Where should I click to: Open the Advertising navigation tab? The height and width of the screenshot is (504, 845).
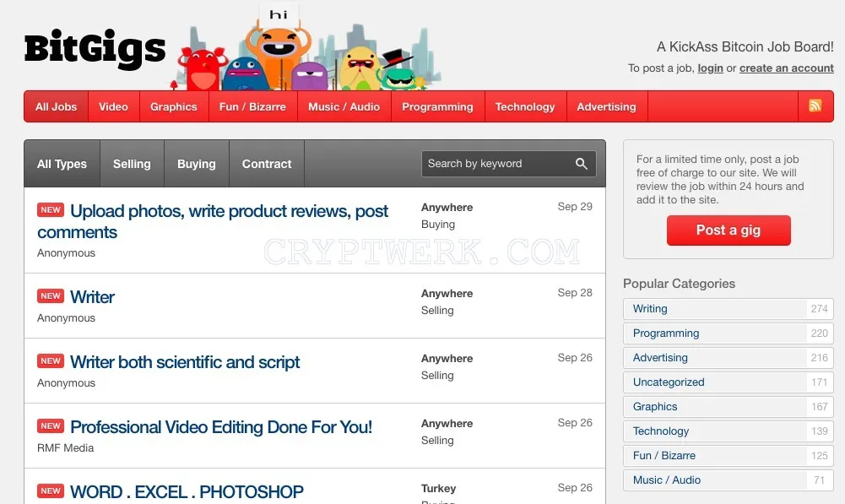607,106
